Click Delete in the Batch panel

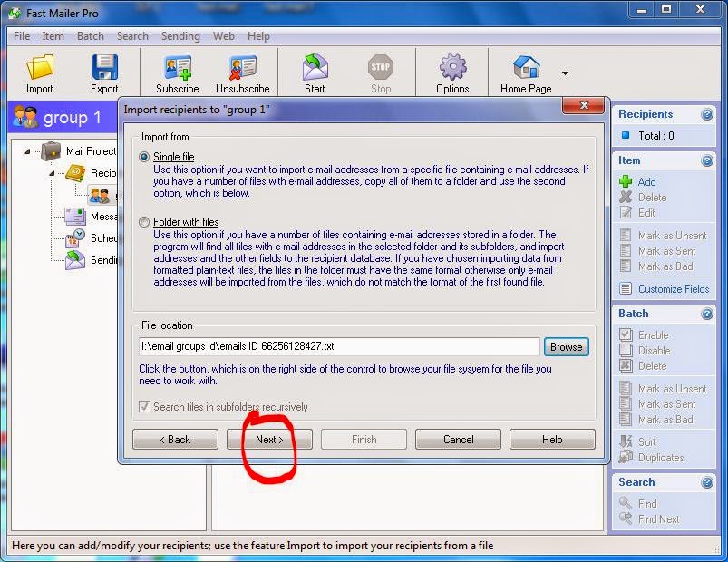click(x=652, y=365)
